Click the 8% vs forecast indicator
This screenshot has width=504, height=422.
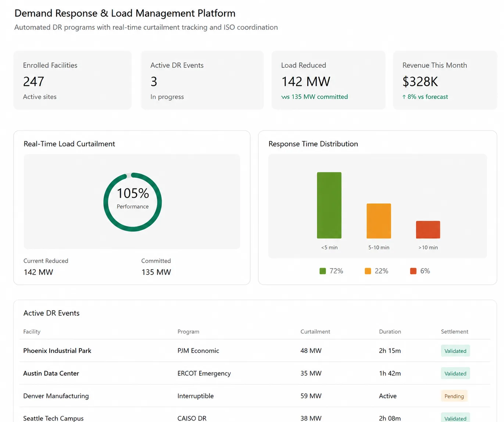click(x=425, y=97)
